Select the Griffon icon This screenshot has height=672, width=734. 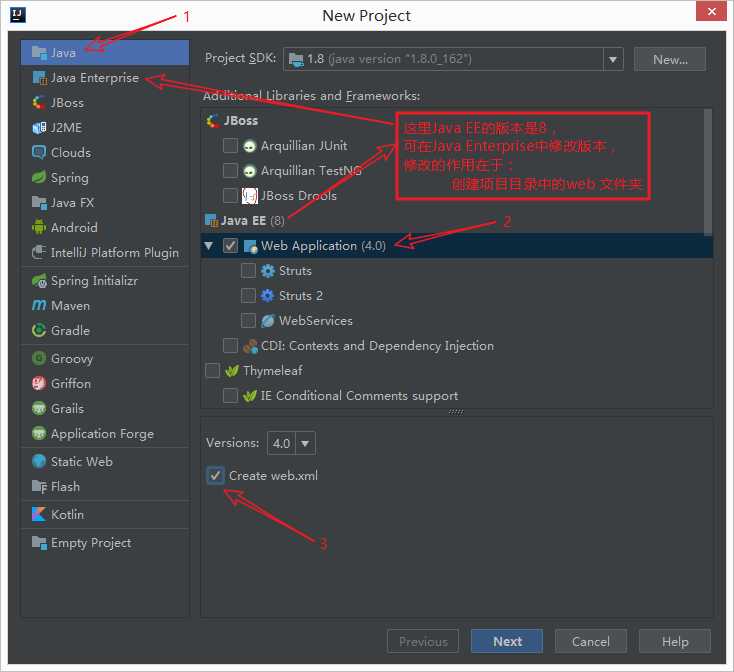(x=39, y=383)
